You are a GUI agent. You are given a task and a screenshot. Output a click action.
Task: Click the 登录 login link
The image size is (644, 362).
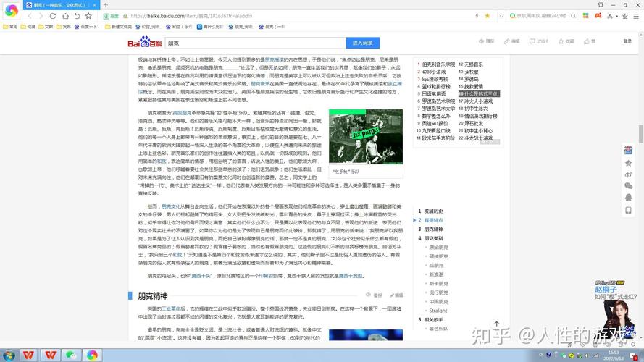point(627,41)
